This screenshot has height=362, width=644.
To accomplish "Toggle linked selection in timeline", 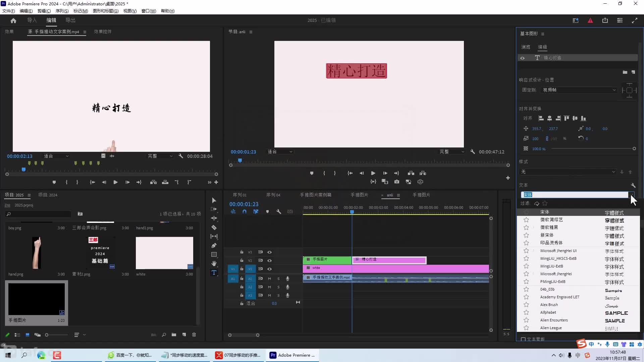I will tap(256, 212).
